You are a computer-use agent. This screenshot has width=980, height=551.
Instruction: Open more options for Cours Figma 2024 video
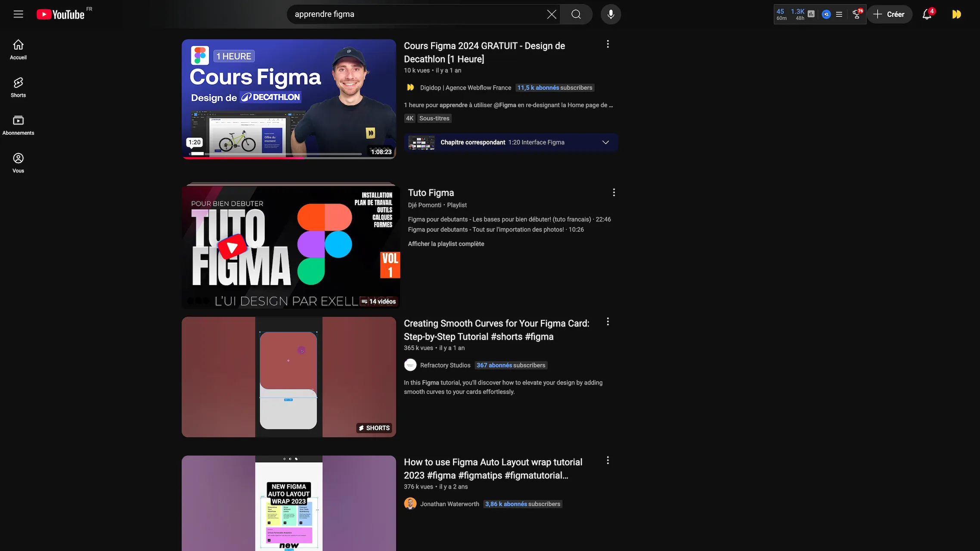[608, 44]
